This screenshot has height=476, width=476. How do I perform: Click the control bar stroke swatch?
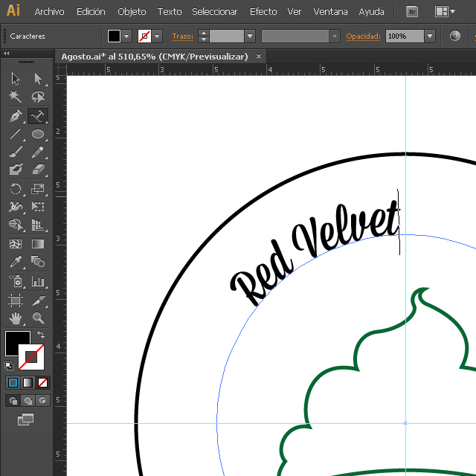point(144,36)
